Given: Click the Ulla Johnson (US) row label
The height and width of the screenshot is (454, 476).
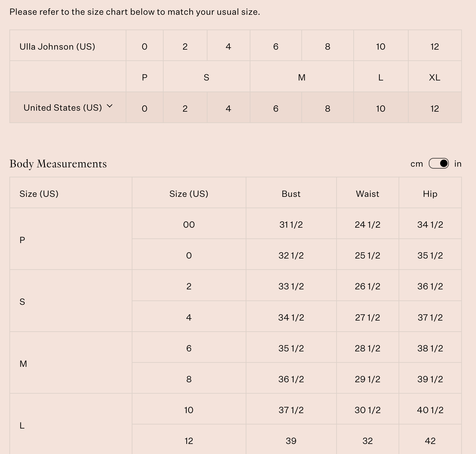Looking at the screenshot, I should [x=57, y=47].
